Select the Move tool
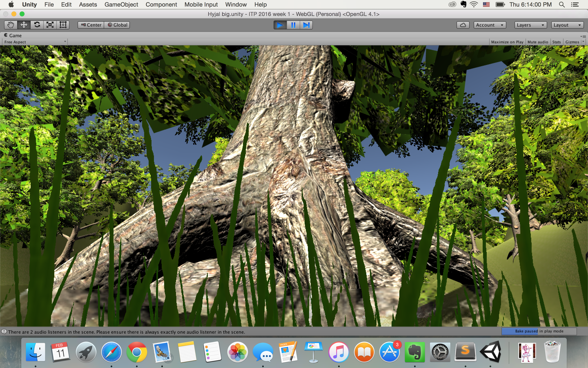588x368 pixels. coord(24,25)
